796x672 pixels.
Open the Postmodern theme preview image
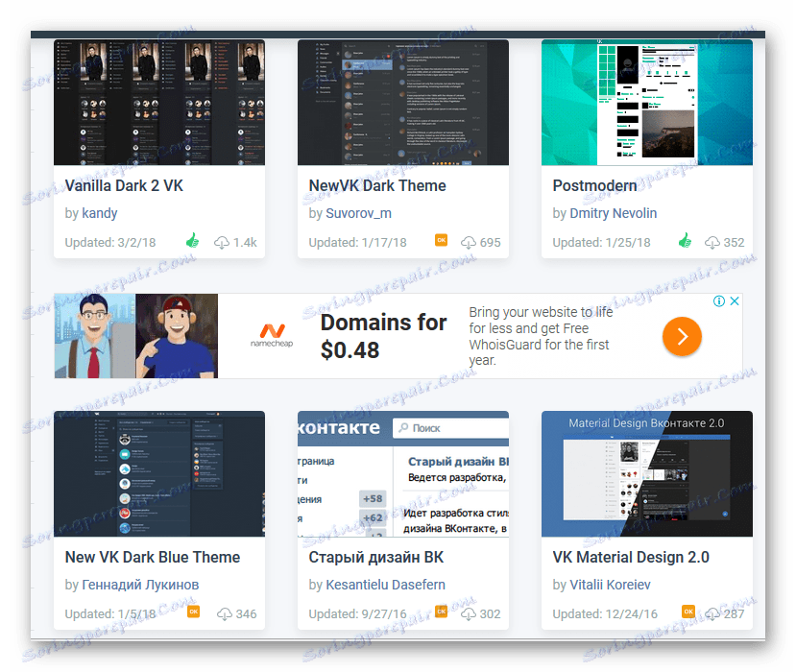click(647, 103)
